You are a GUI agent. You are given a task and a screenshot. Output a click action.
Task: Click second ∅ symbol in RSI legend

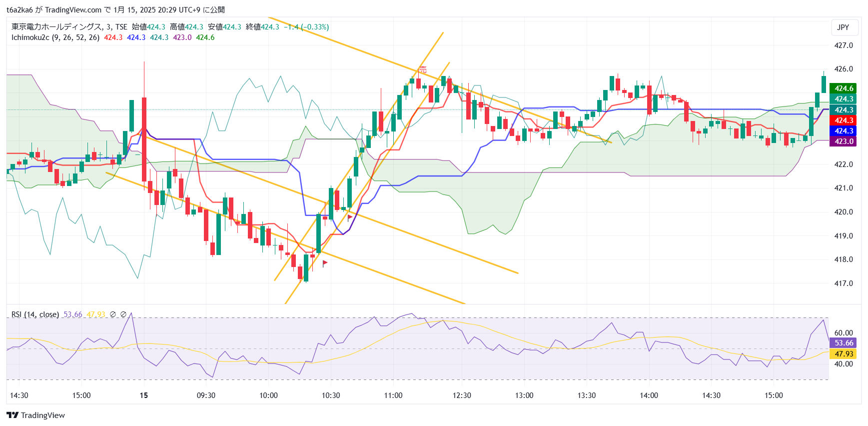click(x=123, y=314)
